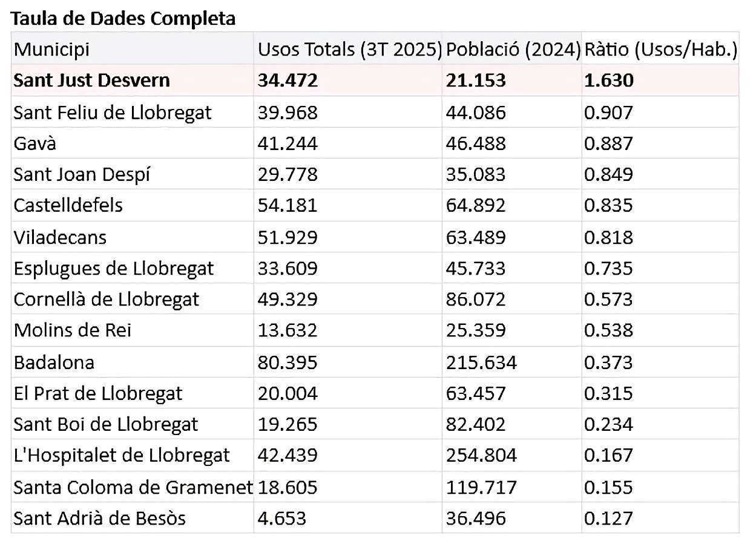This screenshot has height=544, width=756.
Task: Click the Viladecans municipality cell
Action: 60,237
